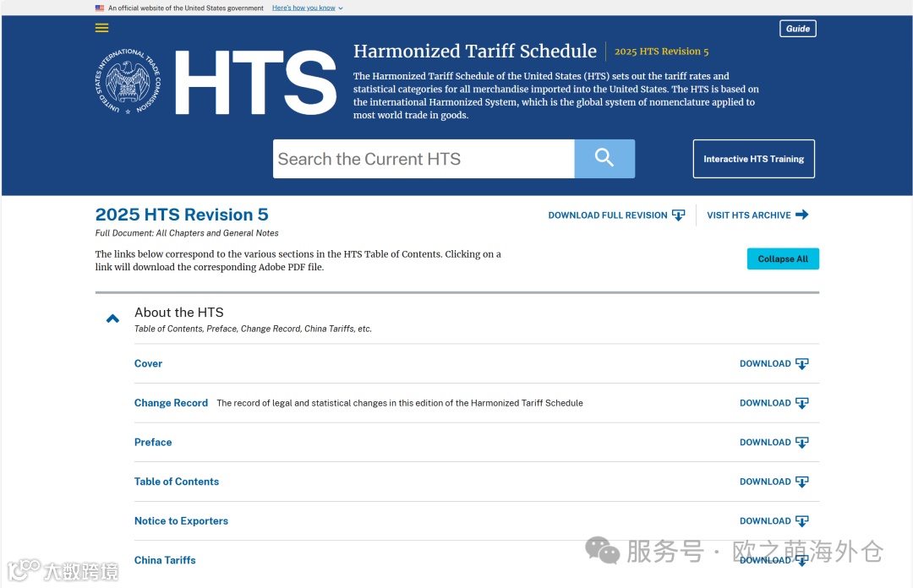This screenshot has width=913, height=588.
Task: Click the large HTS logo text
Action: 255,82
